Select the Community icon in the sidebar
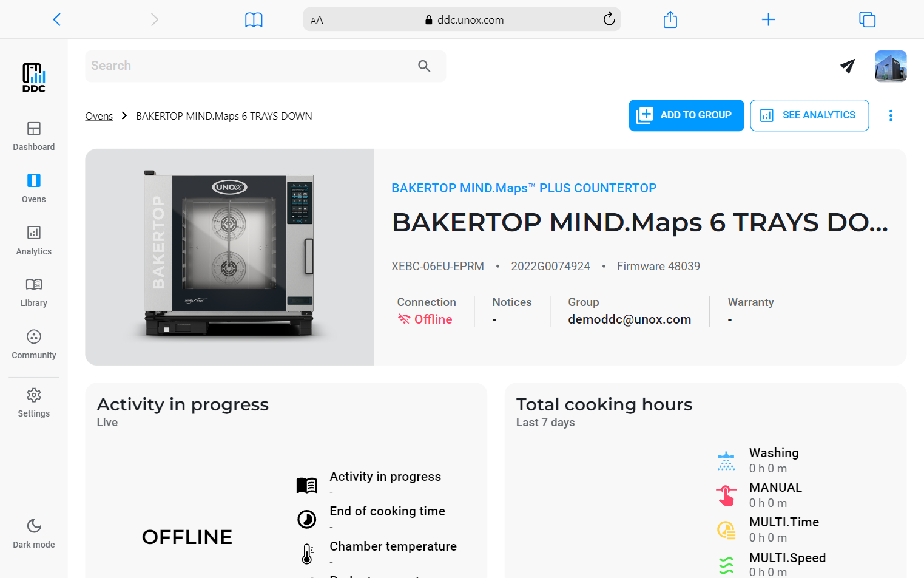 click(33, 344)
